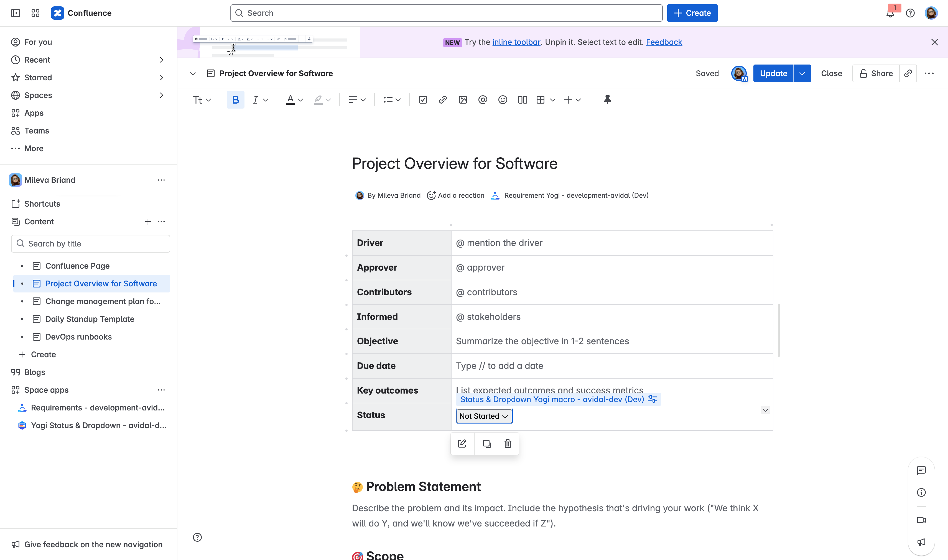Copy the macro using the copy icon
Viewport: 948px width, 560px height.
[x=486, y=444]
